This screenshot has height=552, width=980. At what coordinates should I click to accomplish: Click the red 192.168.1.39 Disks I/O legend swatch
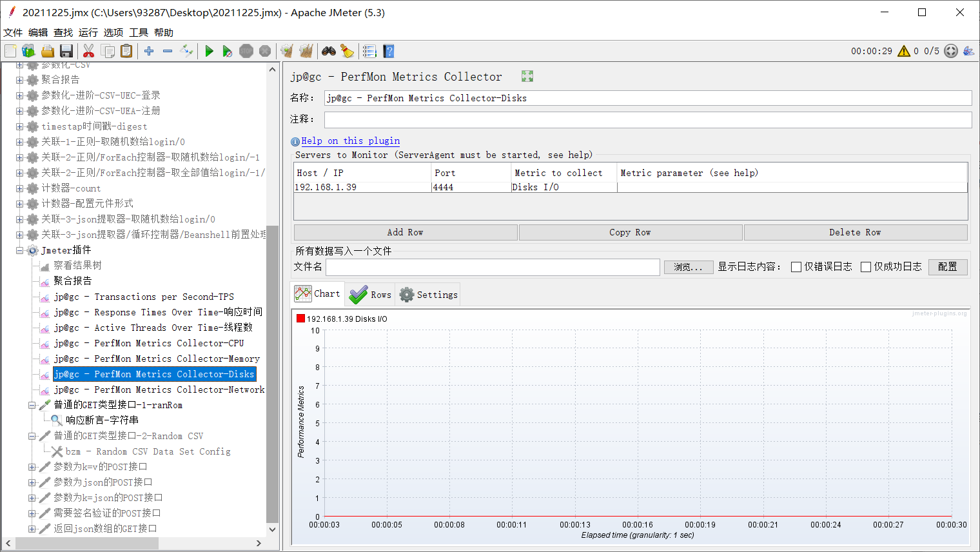300,319
